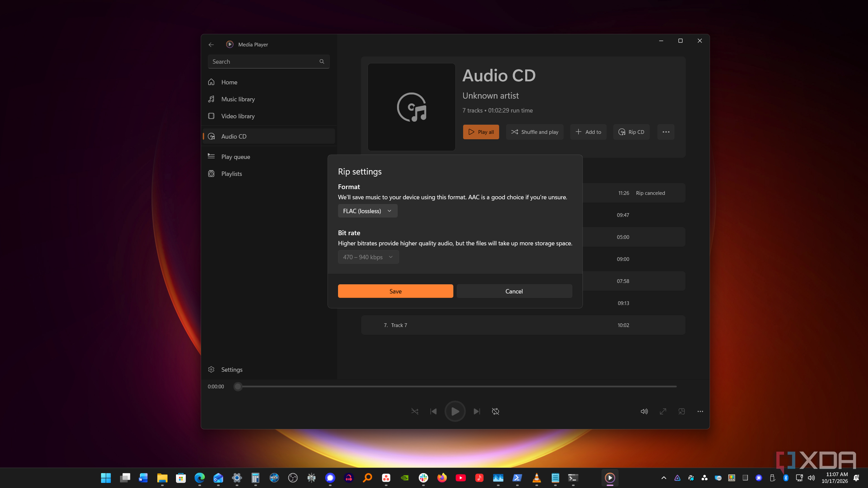Open Bluetooth tray icon
Viewport: 868px width, 488px height.
click(786, 478)
